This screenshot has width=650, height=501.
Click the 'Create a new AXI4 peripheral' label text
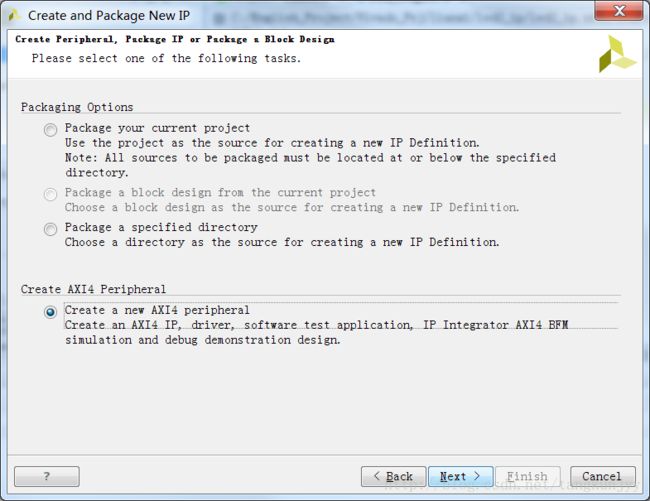pos(157,310)
